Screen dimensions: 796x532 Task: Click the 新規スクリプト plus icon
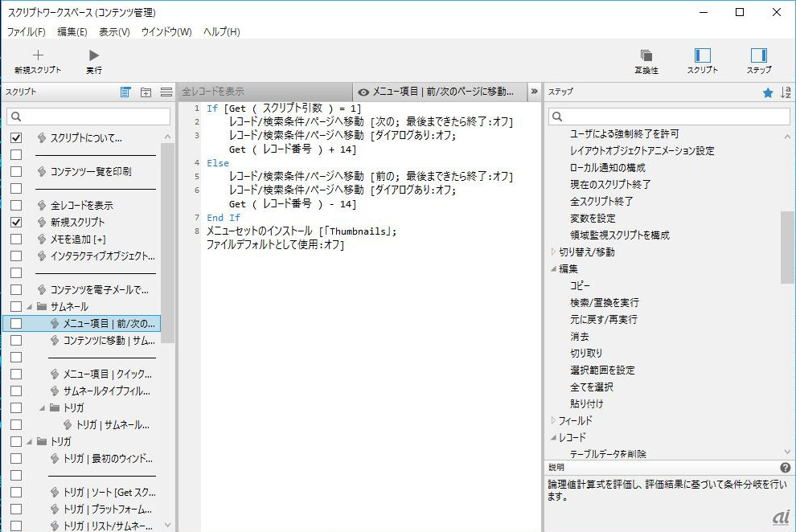tap(37, 55)
